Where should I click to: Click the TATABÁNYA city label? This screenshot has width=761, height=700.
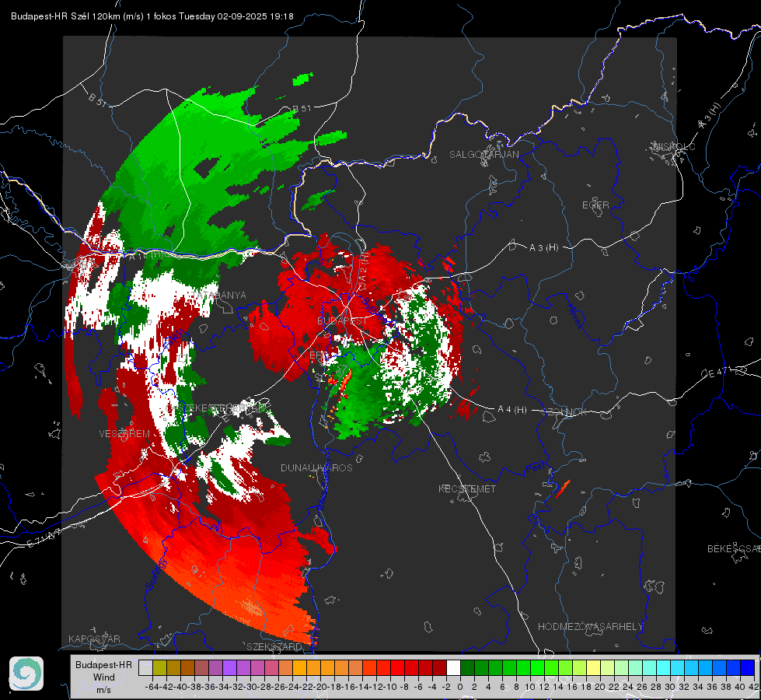click(219, 296)
